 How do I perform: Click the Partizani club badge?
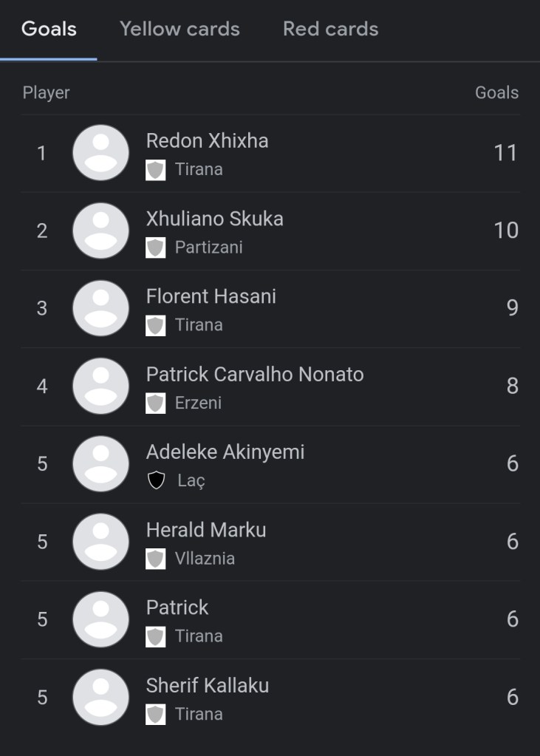[155, 248]
